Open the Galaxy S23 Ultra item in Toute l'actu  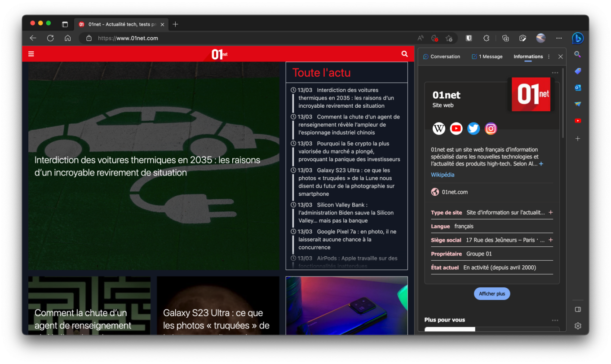(x=346, y=182)
